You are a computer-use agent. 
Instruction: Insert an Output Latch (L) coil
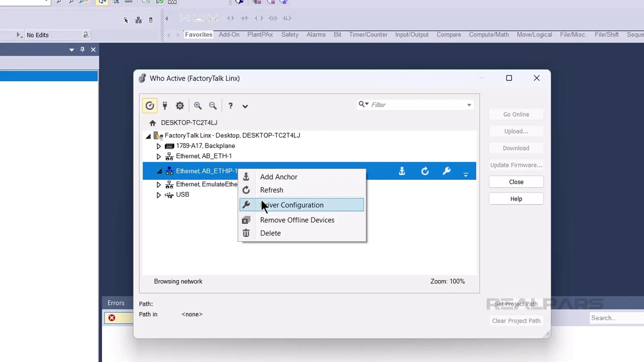pyautogui.click(x=287, y=18)
